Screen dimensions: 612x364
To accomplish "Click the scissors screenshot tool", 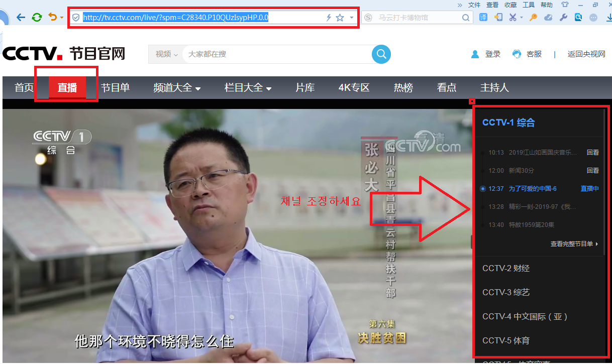I will pos(513,18).
